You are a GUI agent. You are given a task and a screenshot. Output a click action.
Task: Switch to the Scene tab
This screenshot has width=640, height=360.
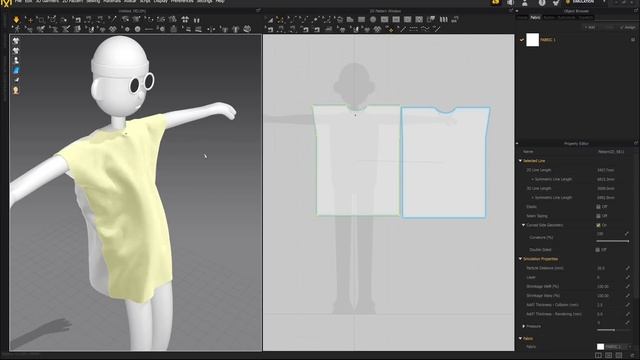tap(522, 18)
